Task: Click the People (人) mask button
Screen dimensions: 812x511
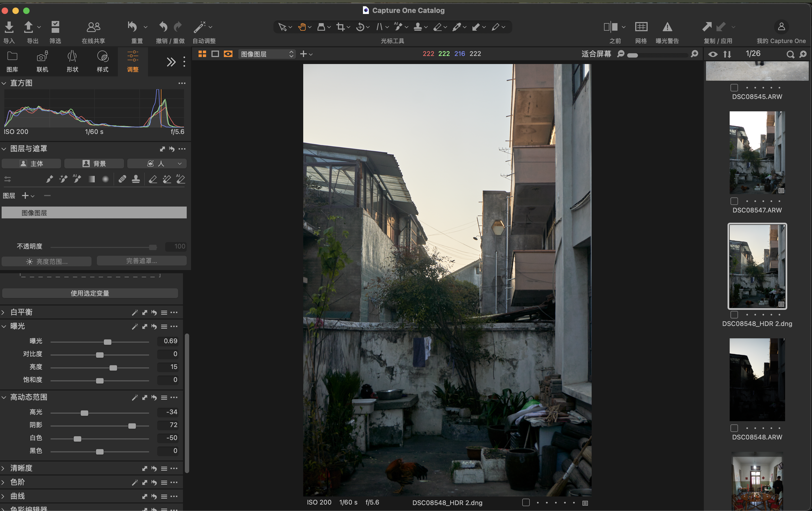Action: point(157,164)
